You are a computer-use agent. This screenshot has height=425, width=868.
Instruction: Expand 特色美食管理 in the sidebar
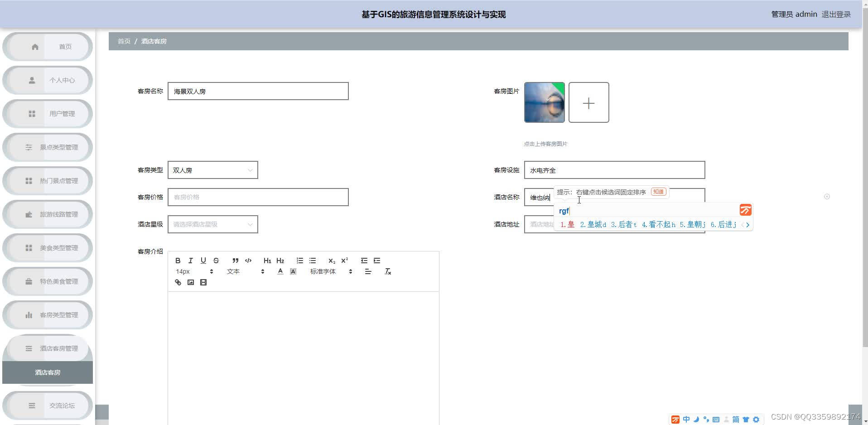coord(48,281)
